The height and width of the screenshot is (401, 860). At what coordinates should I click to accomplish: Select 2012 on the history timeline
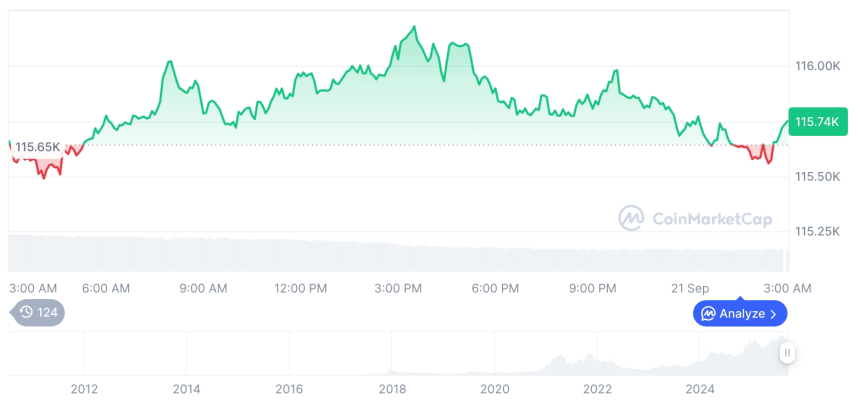tap(84, 388)
